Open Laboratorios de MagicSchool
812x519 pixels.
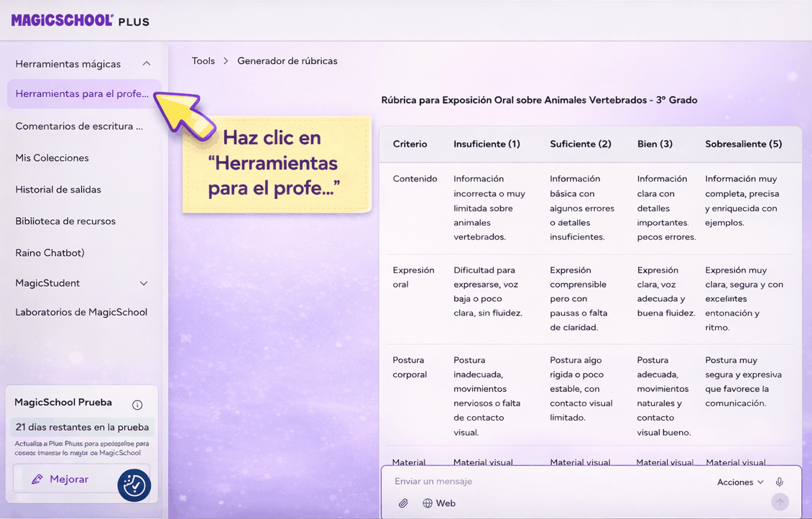pyautogui.click(x=79, y=311)
